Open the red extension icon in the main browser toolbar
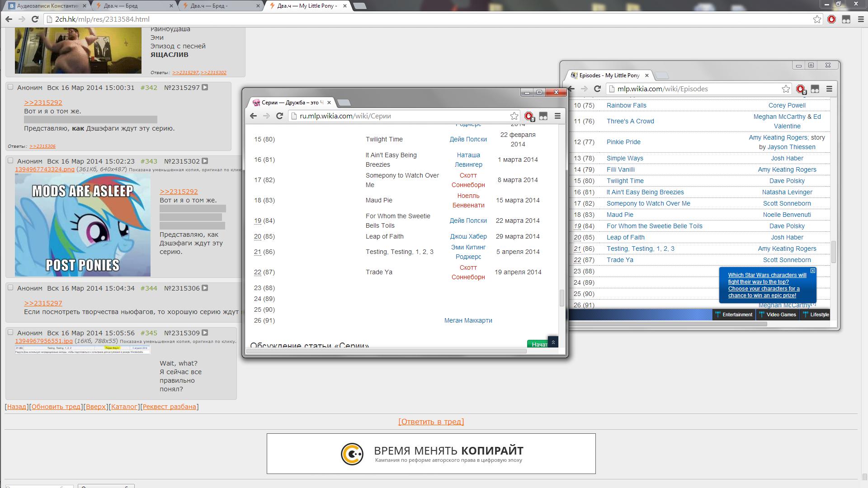 831,19
